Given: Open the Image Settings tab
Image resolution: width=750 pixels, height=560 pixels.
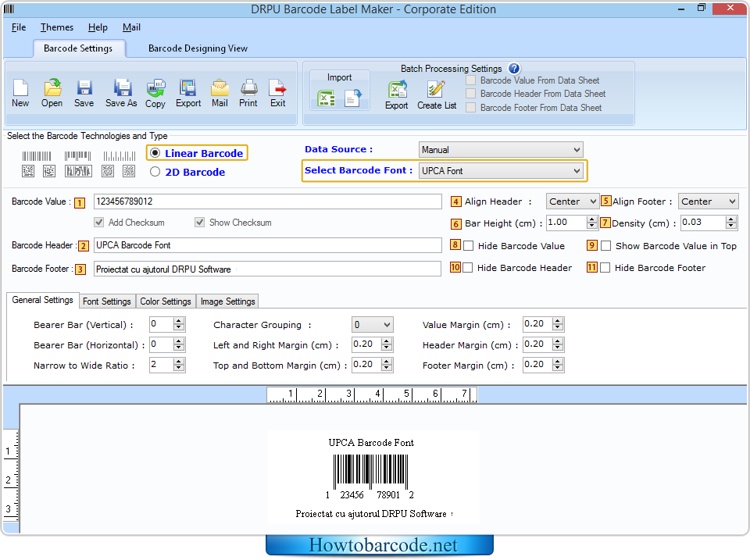Looking at the screenshot, I should tap(227, 301).
